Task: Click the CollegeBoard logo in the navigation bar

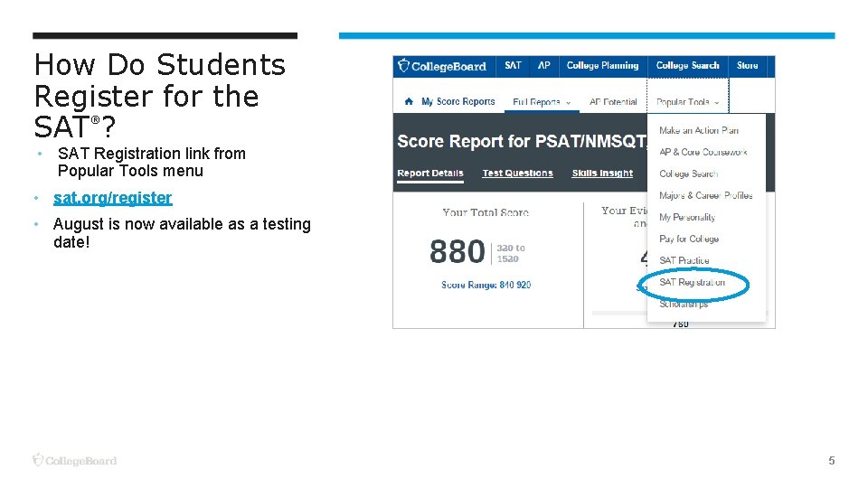Action: click(x=442, y=66)
